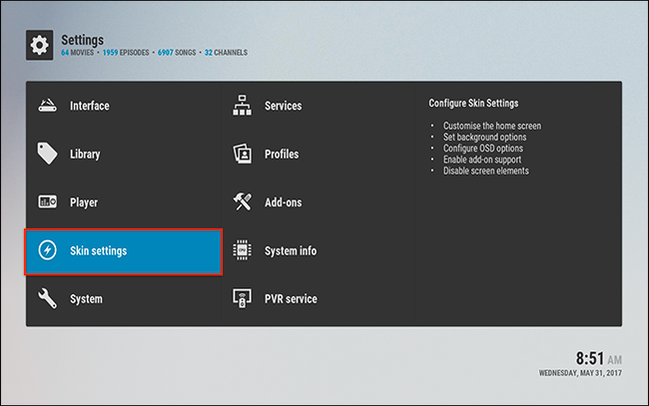Open System info via chip icon

(242, 250)
